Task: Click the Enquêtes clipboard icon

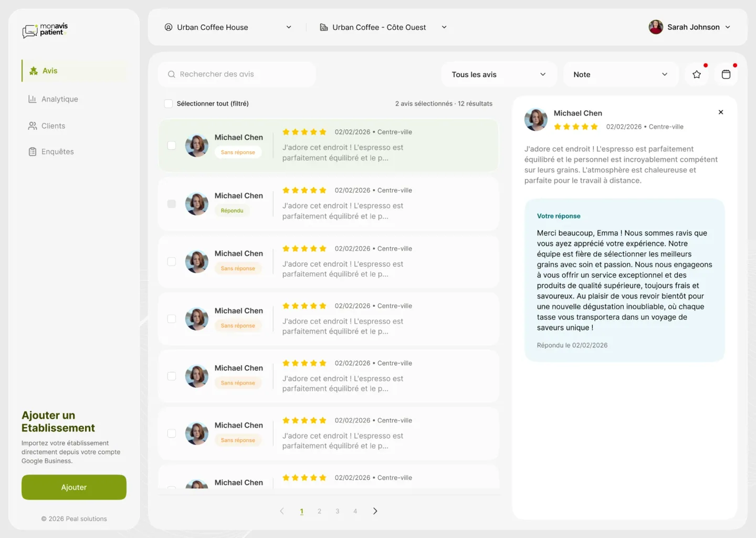Action: (33, 152)
